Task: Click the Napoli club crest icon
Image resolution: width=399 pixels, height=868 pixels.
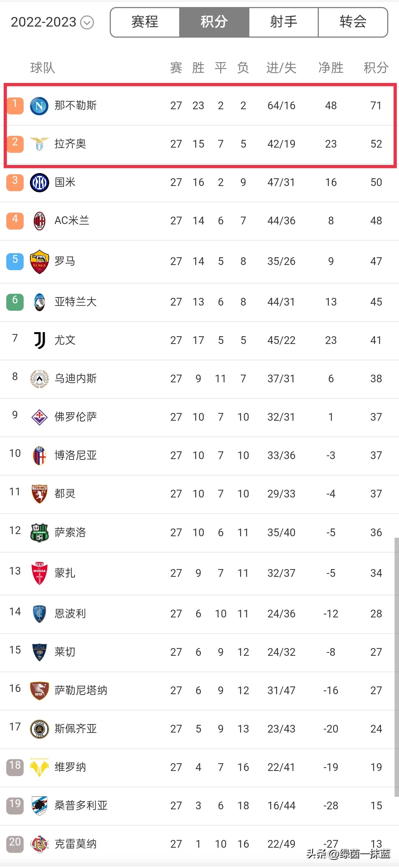Action: click(39, 106)
